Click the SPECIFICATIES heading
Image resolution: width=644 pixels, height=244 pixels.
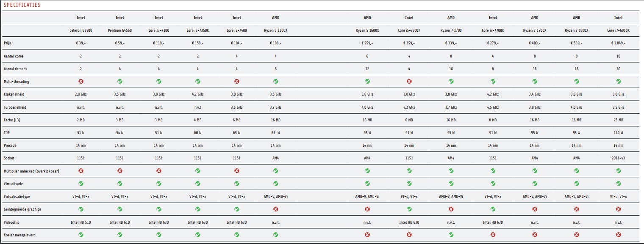click(x=22, y=5)
